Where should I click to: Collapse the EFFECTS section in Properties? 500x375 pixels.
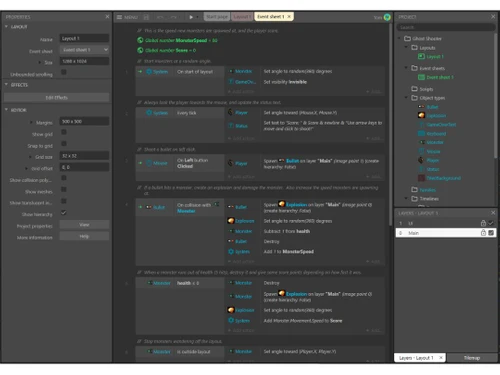[x=6, y=85]
